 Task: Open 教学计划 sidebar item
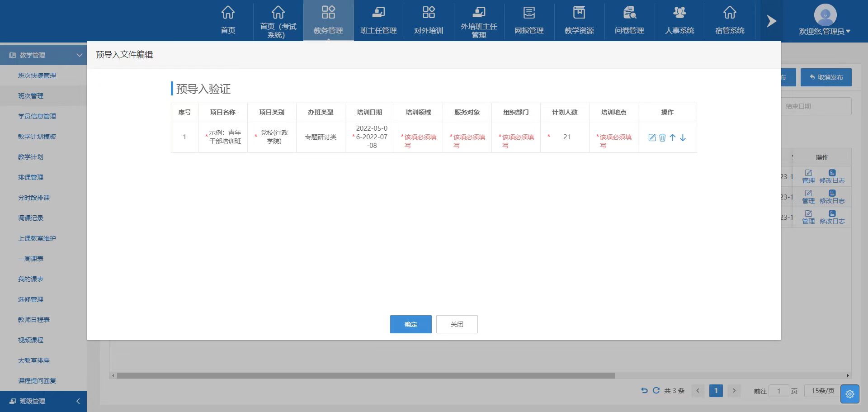(31, 157)
